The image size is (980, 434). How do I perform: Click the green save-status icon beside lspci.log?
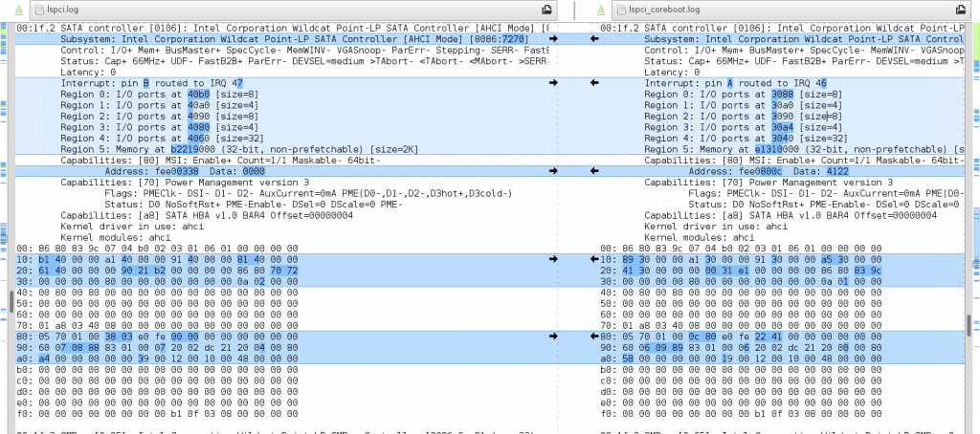coord(19,10)
